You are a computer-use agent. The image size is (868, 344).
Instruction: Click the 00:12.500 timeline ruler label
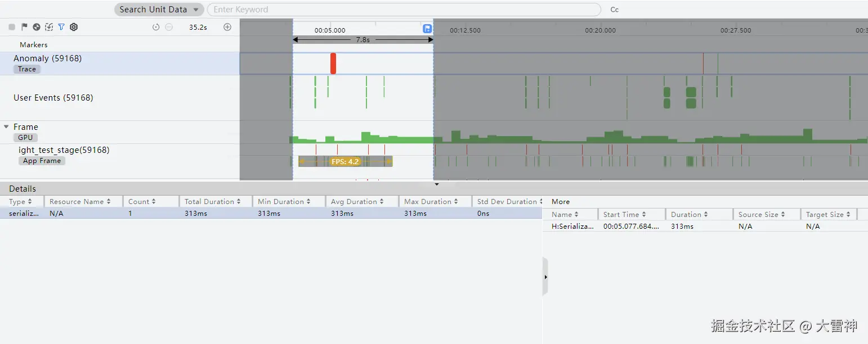[x=465, y=30]
